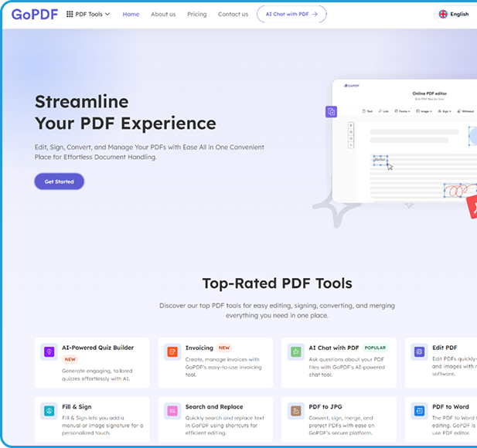Expand the PDF Tools dropdown chevron
477x448 pixels.
(107, 14)
